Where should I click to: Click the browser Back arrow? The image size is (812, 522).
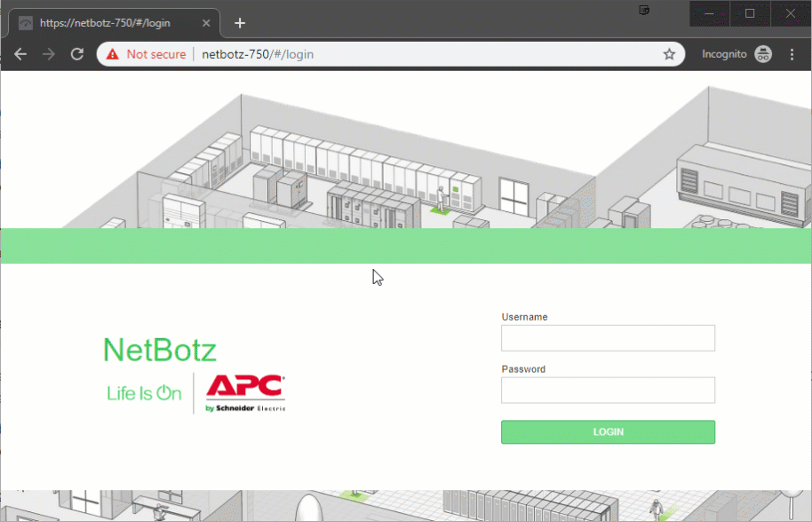(x=20, y=54)
